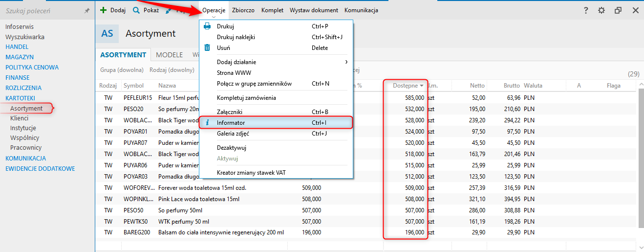Select Wspólnicy in sidebar
Image resolution: width=644 pixels, height=252 pixels.
tap(24, 137)
